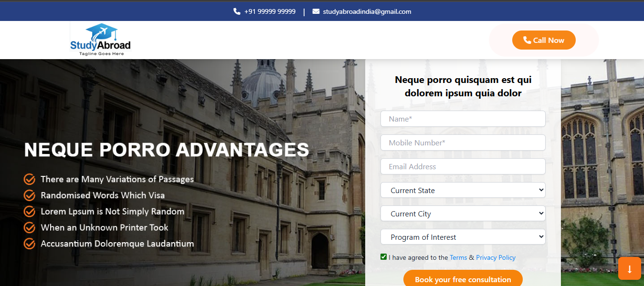Open the Current State dropdown
This screenshot has width=644, height=286.
click(x=463, y=190)
